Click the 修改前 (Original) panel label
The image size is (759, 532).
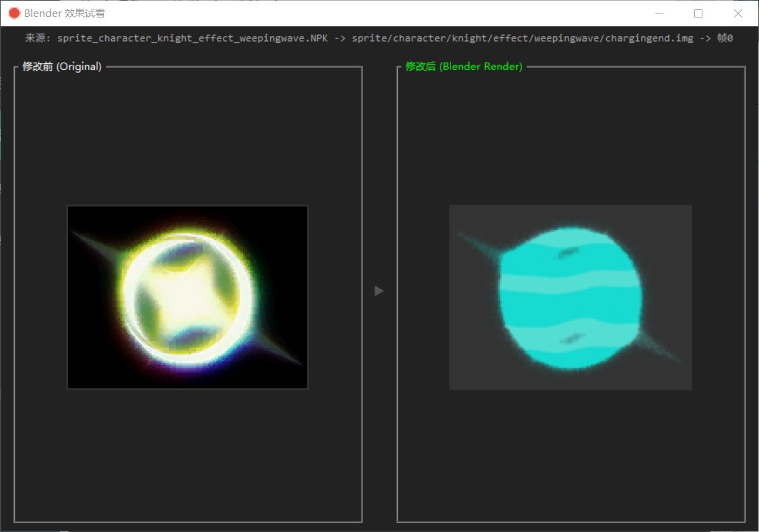(x=62, y=67)
